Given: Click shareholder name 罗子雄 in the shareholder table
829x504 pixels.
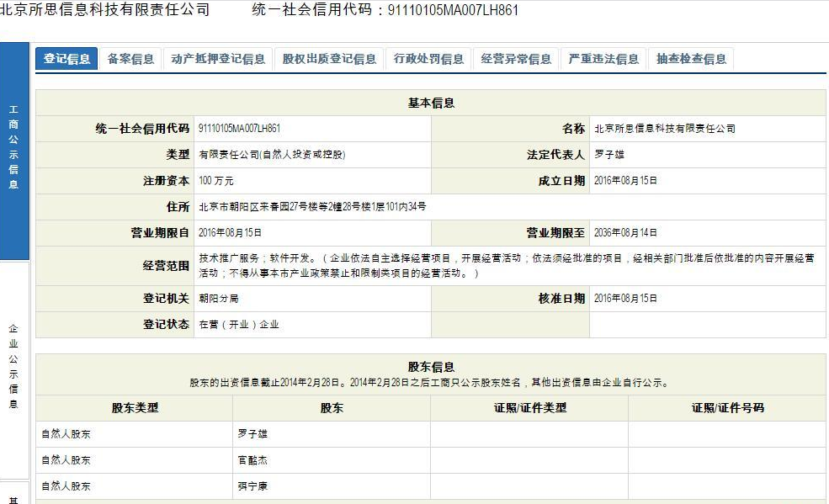Looking at the screenshot, I should point(252,434).
